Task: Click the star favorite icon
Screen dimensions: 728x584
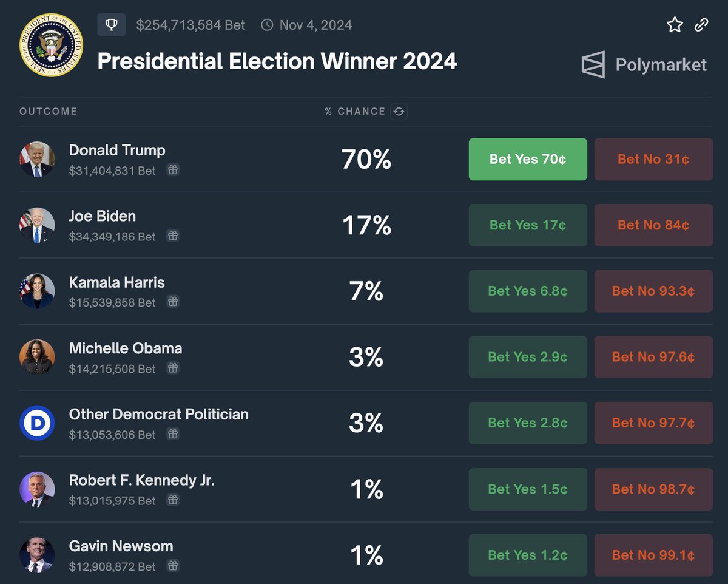Action: tap(675, 25)
